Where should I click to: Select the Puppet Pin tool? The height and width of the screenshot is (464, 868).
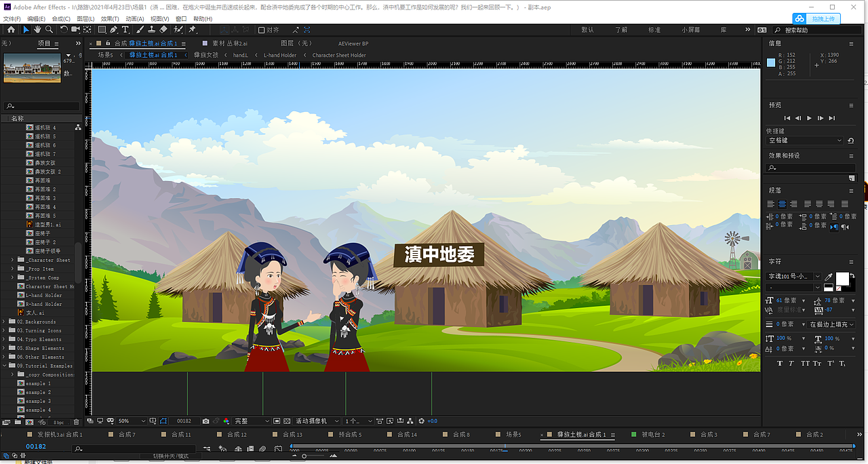(x=191, y=30)
